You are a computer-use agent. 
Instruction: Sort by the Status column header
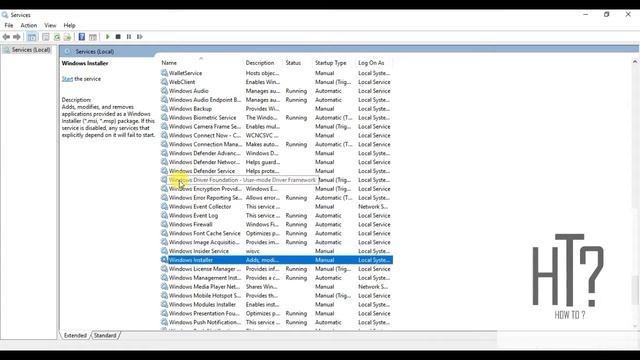point(298,63)
